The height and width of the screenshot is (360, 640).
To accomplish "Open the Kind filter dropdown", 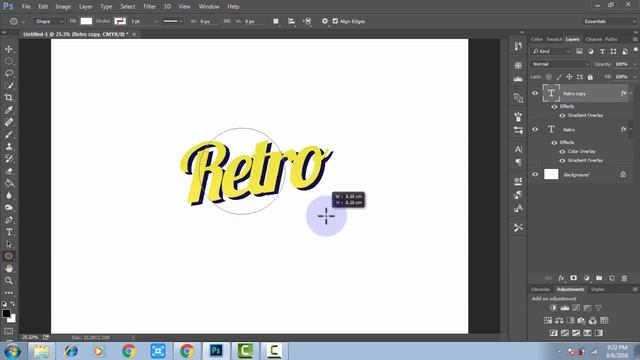I will (551, 51).
